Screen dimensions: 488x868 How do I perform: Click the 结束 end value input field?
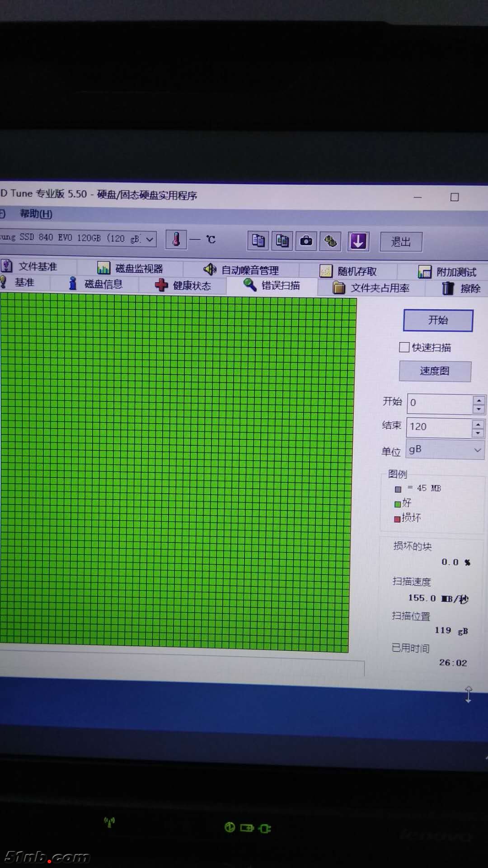tap(439, 427)
